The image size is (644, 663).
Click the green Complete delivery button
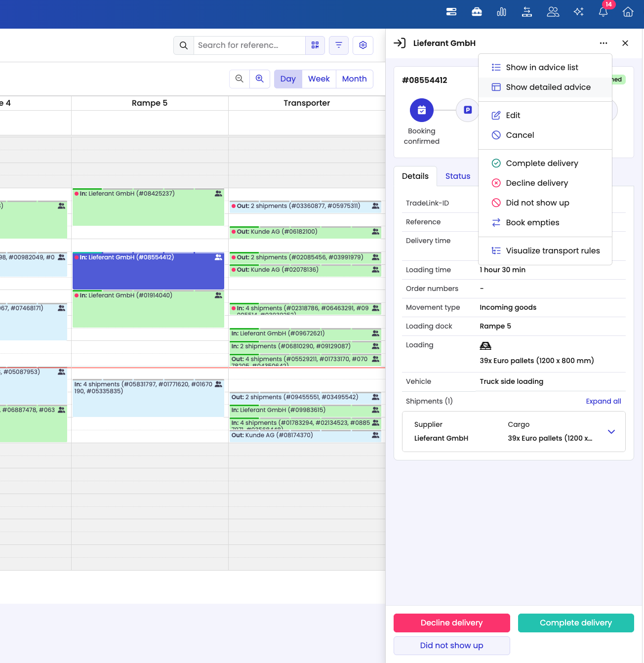pos(576,623)
